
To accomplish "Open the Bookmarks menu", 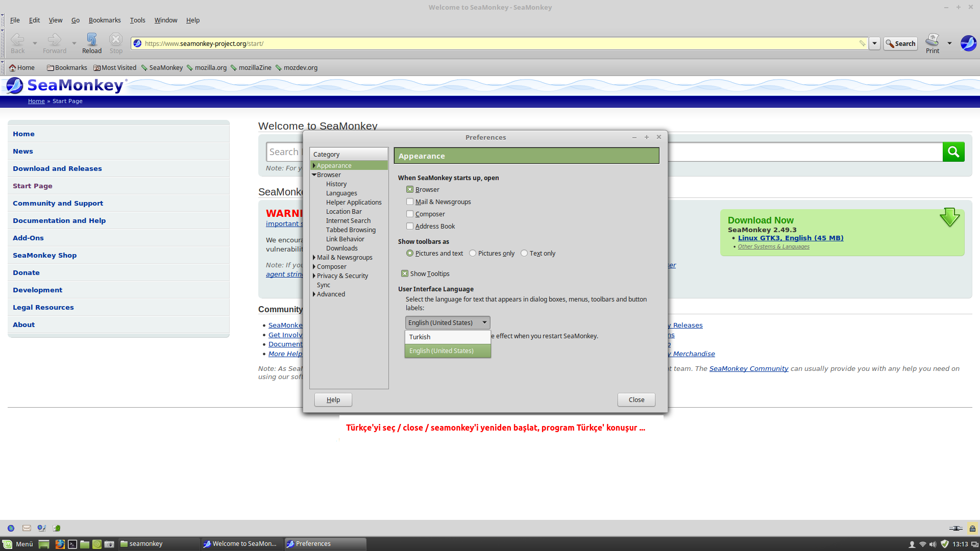I will pyautogui.click(x=104, y=20).
